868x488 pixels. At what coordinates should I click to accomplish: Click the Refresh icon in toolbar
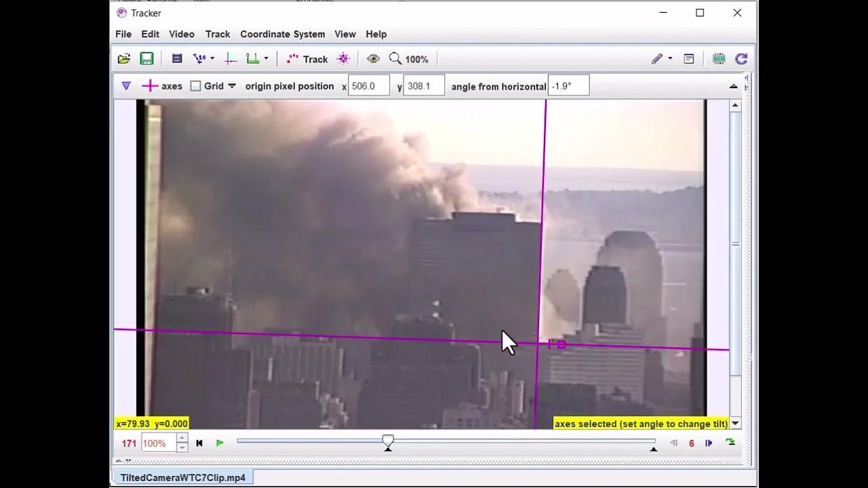click(741, 59)
